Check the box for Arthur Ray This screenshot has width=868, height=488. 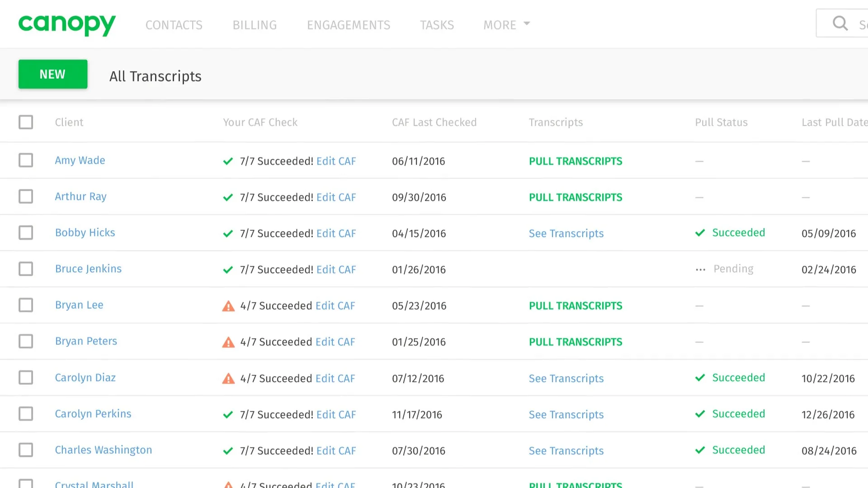tap(26, 197)
